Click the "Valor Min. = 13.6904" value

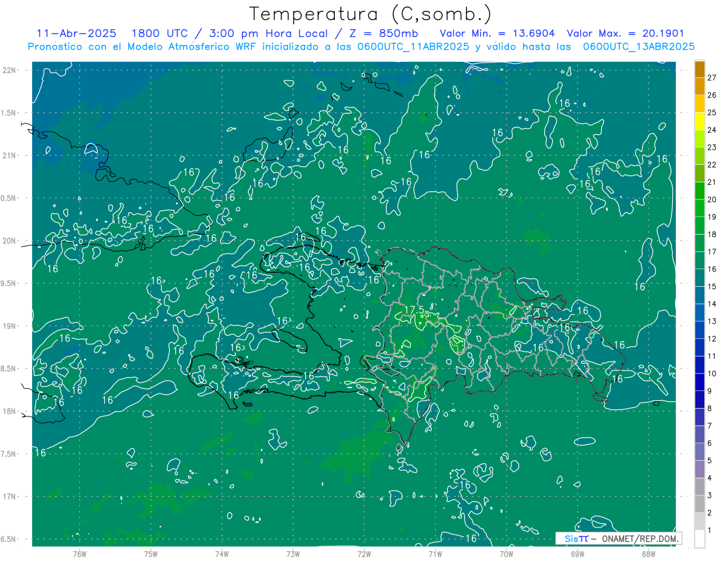(x=496, y=33)
